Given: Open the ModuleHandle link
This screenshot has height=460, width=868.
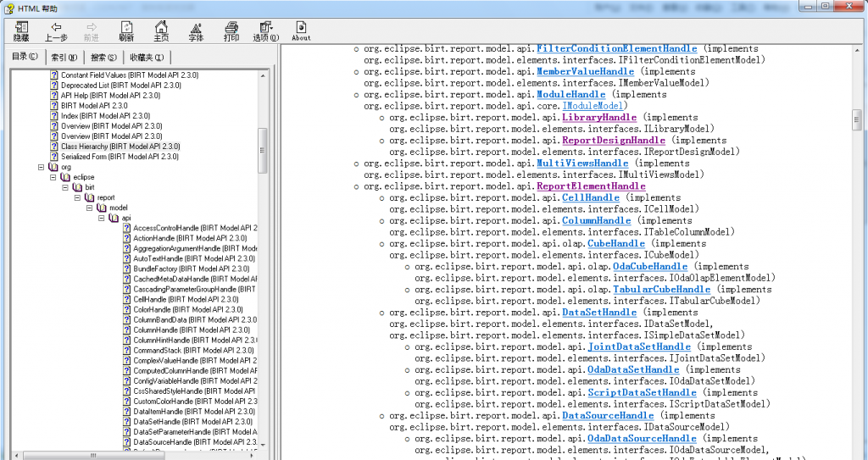Looking at the screenshot, I should (x=570, y=95).
